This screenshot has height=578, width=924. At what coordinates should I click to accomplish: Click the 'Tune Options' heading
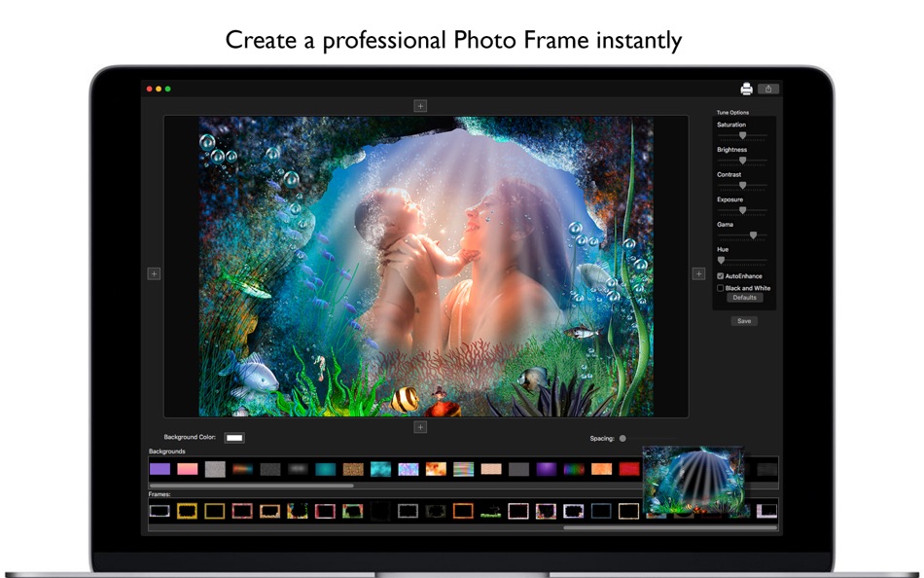click(x=732, y=112)
